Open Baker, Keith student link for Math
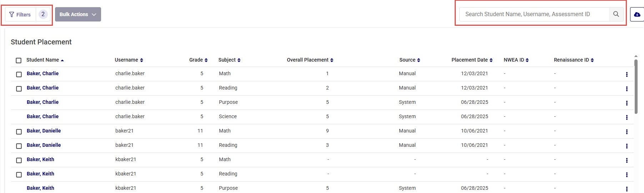This screenshot has height=193, width=644. click(40, 159)
